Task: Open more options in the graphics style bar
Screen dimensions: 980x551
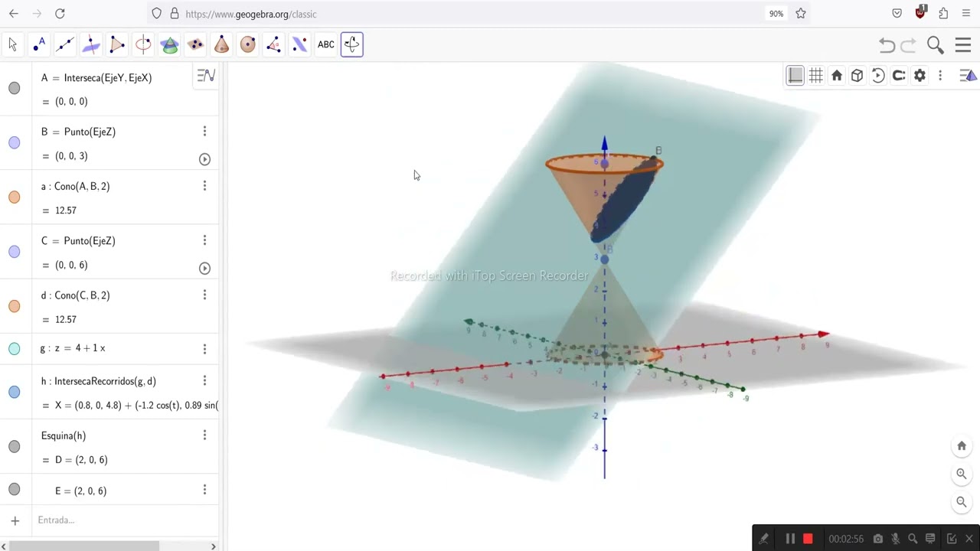Action: point(940,75)
